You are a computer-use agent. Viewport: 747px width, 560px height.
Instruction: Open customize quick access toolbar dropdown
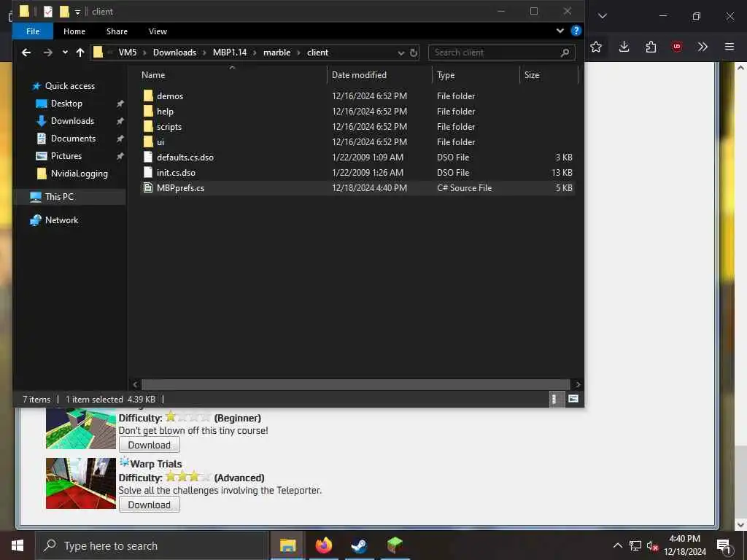77,12
